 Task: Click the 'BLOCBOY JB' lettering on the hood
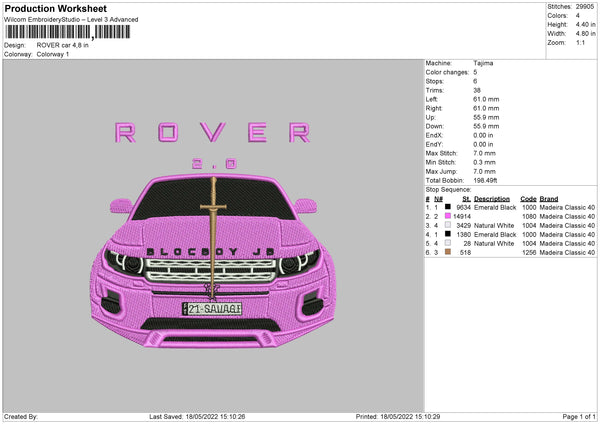(210, 252)
